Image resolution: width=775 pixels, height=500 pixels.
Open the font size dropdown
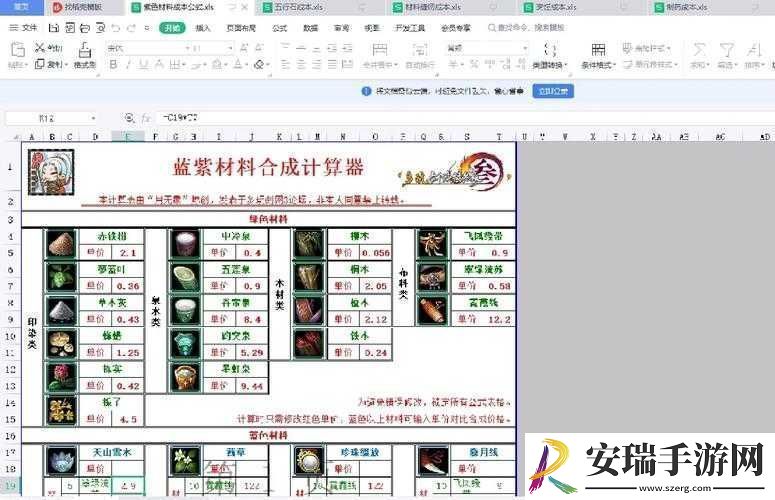(229, 48)
